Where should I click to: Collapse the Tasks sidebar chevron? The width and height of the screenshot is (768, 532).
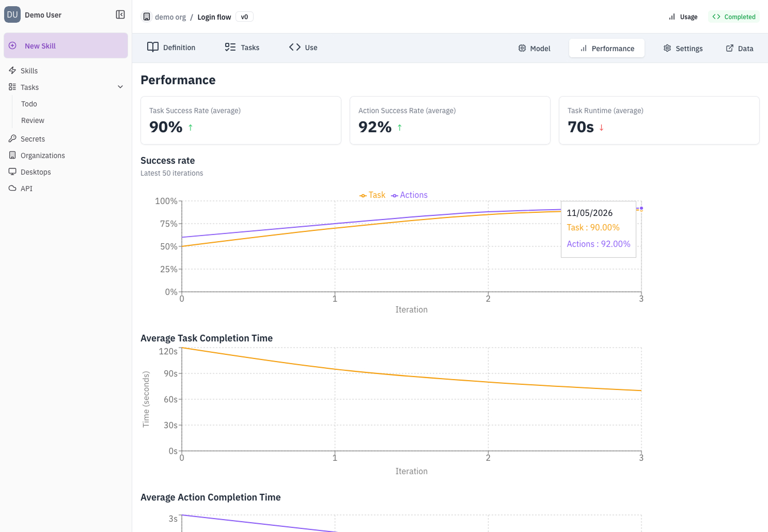click(x=120, y=87)
